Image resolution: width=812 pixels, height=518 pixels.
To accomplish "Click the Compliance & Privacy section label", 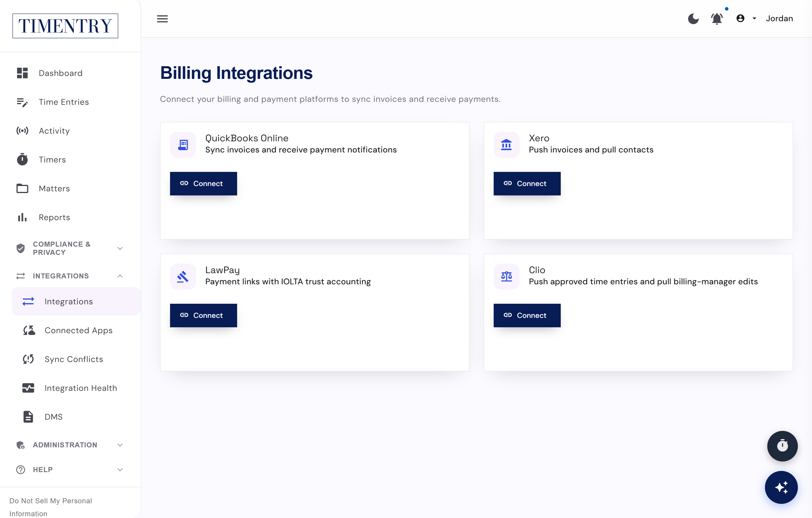I will tap(62, 248).
